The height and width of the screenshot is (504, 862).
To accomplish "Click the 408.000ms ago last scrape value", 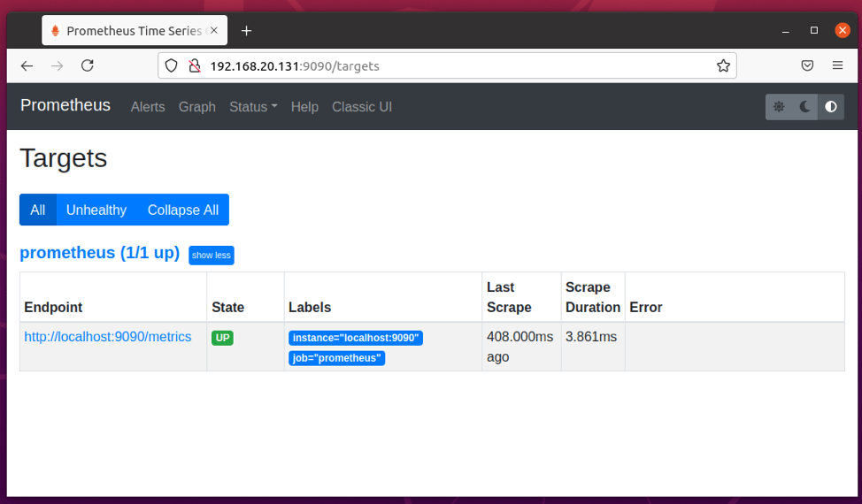I will click(520, 347).
